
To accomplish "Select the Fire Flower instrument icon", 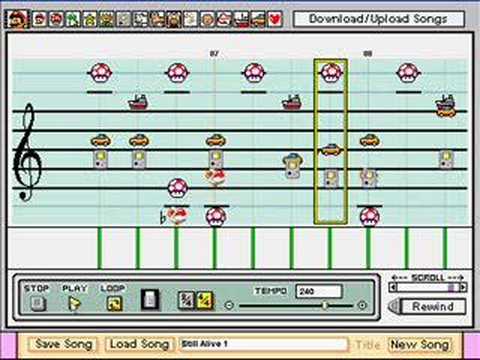I will coord(107,19).
